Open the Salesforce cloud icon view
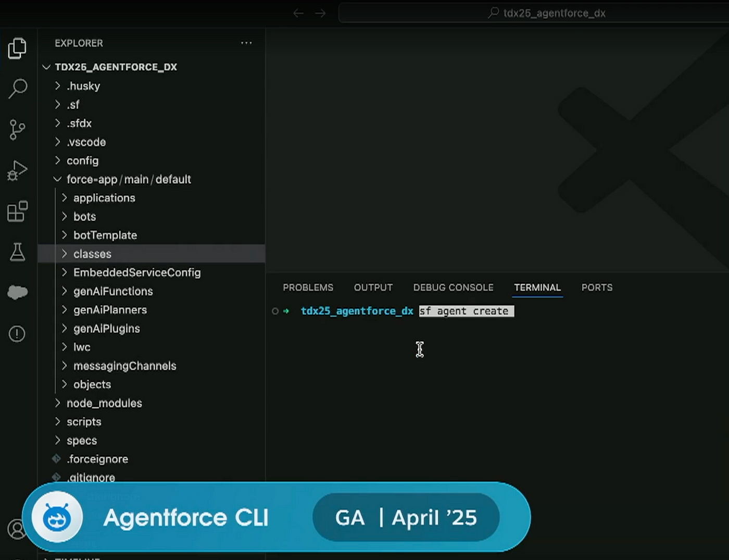 point(17,292)
